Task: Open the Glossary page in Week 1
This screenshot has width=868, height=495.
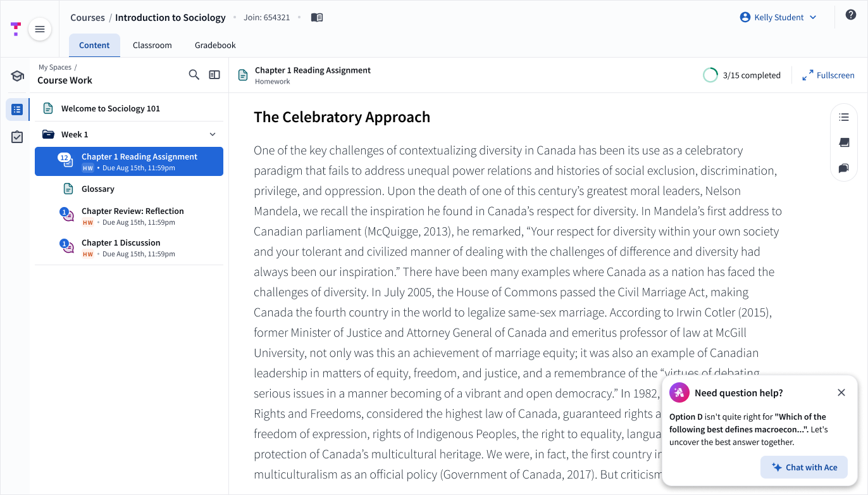Action: (x=97, y=189)
